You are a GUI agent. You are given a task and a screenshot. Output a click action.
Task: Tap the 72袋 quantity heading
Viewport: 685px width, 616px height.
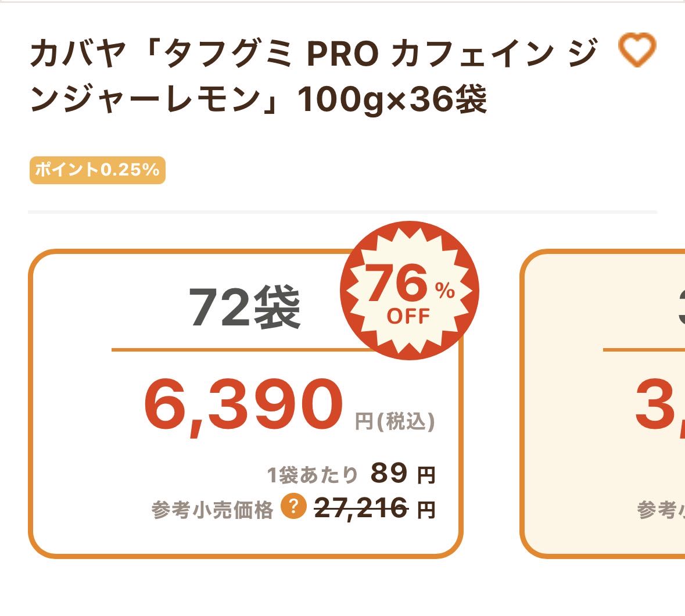coord(245,307)
